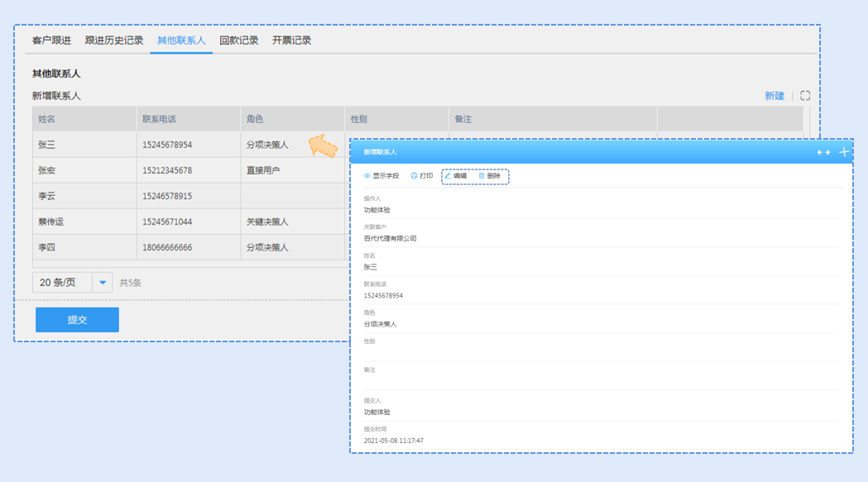Click the 删除 trash icon
This screenshot has height=482, width=868.
[482, 176]
